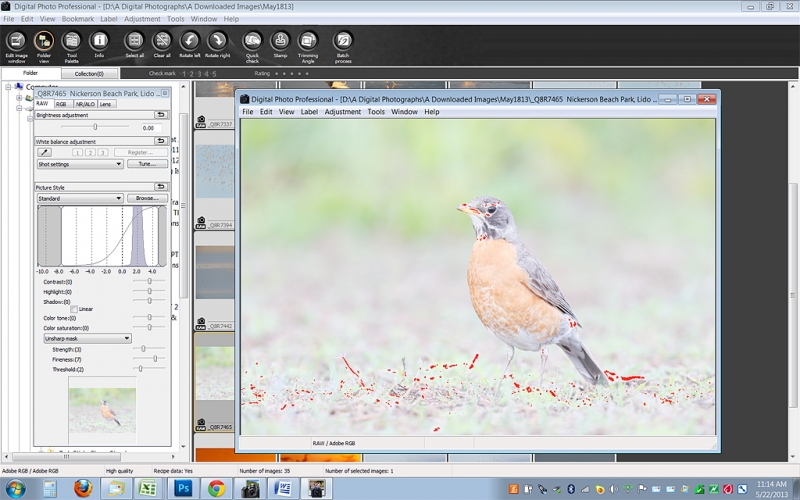Switch to Folder view in toolbar
Viewport: 800px width, 500px height.
coord(44,46)
